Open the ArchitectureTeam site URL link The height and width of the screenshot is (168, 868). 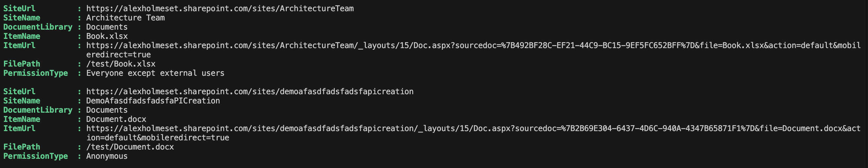click(220, 9)
